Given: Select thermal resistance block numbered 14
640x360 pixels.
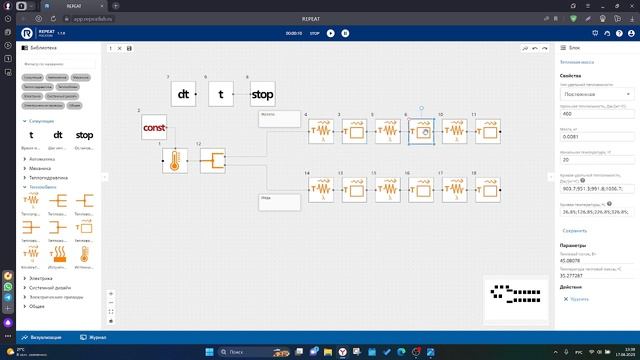Looking at the screenshot, I should 321,190.
